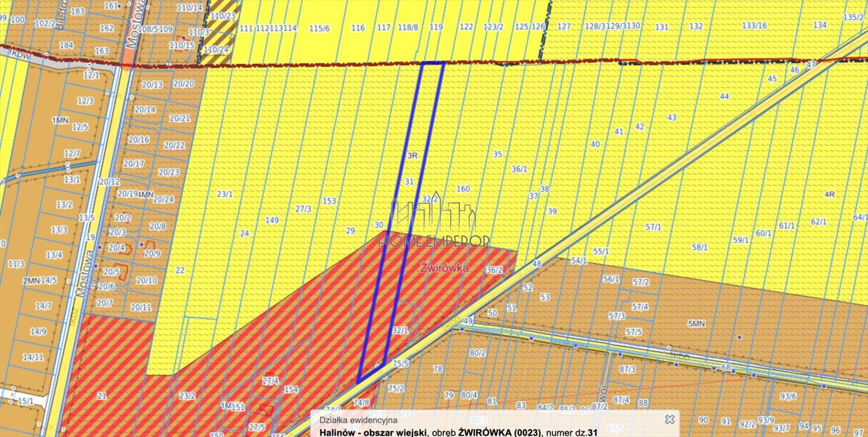Select parcel 36/2 in red hatched area
Image resolution: width=868 pixels, height=437 pixels.
[x=494, y=270]
